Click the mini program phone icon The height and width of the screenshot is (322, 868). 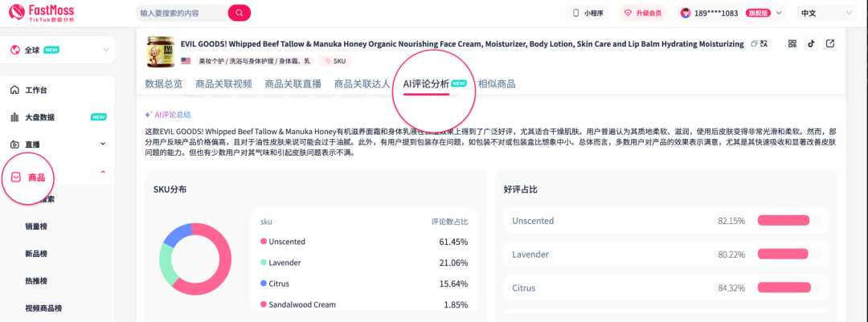tap(575, 14)
